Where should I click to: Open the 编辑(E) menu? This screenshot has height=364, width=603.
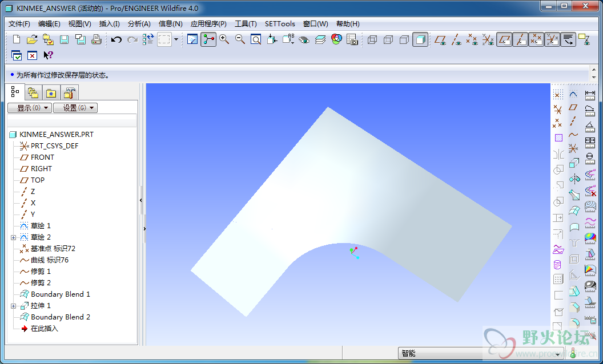(49, 24)
